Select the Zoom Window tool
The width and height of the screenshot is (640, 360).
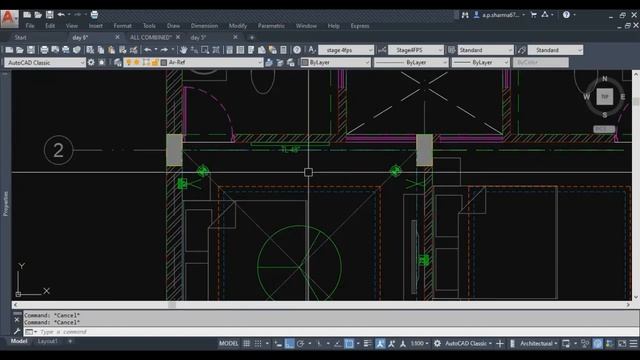[x=205, y=50]
